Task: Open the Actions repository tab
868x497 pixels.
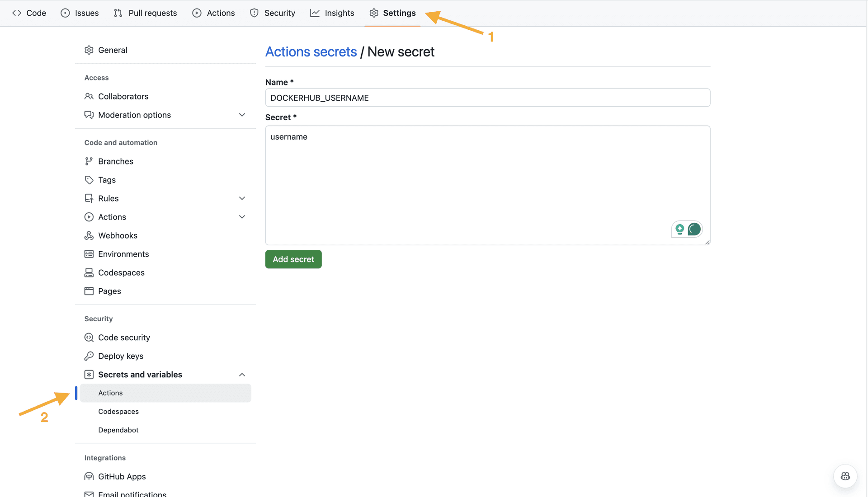Action: 213,13
